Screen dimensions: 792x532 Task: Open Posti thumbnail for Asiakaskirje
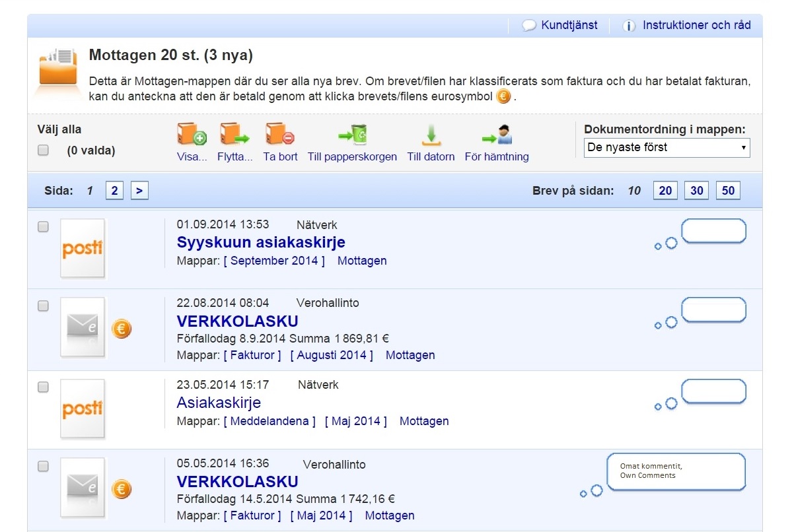point(83,409)
